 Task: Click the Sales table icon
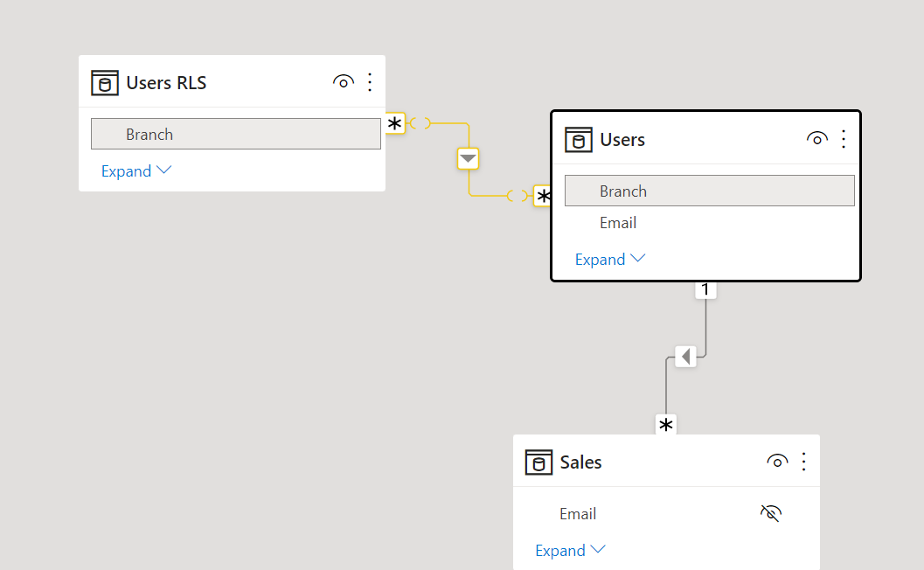538,462
